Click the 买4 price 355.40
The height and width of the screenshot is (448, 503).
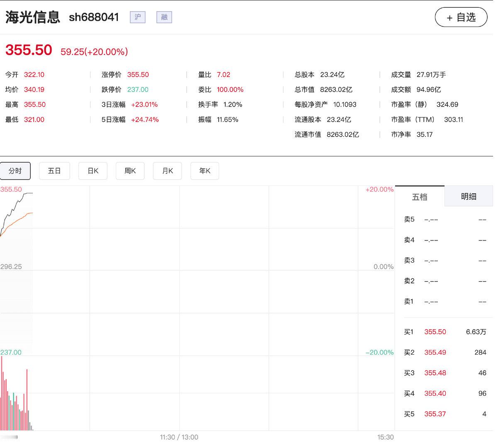435,394
